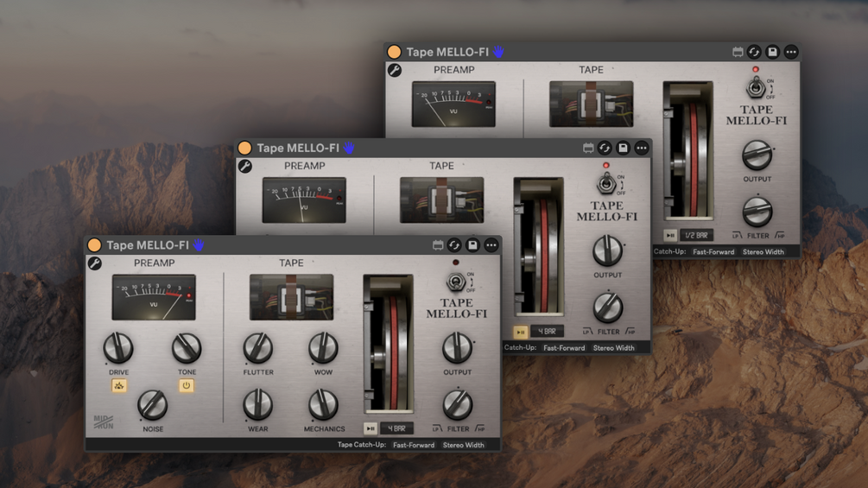The height and width of the screenshot is (488, 868).
Task: Click hot-swap arrows icon on front device
Action: pos(454,245)
